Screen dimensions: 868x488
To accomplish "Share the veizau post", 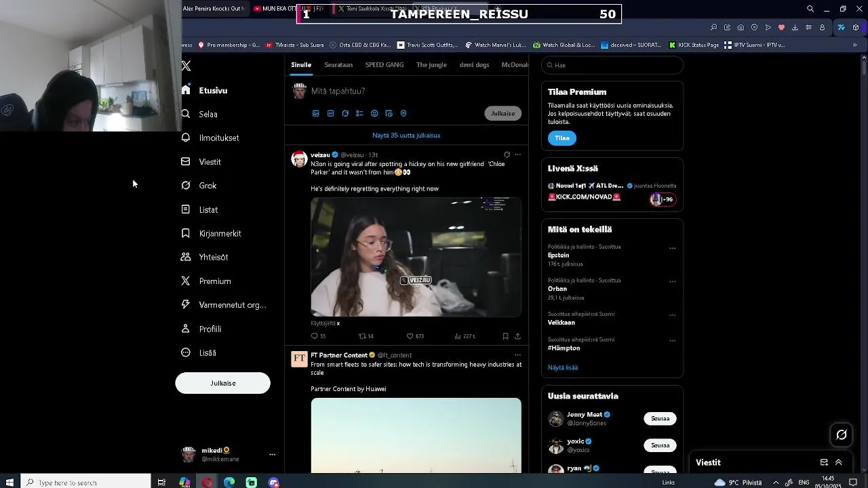I will (x=517, y=336).
